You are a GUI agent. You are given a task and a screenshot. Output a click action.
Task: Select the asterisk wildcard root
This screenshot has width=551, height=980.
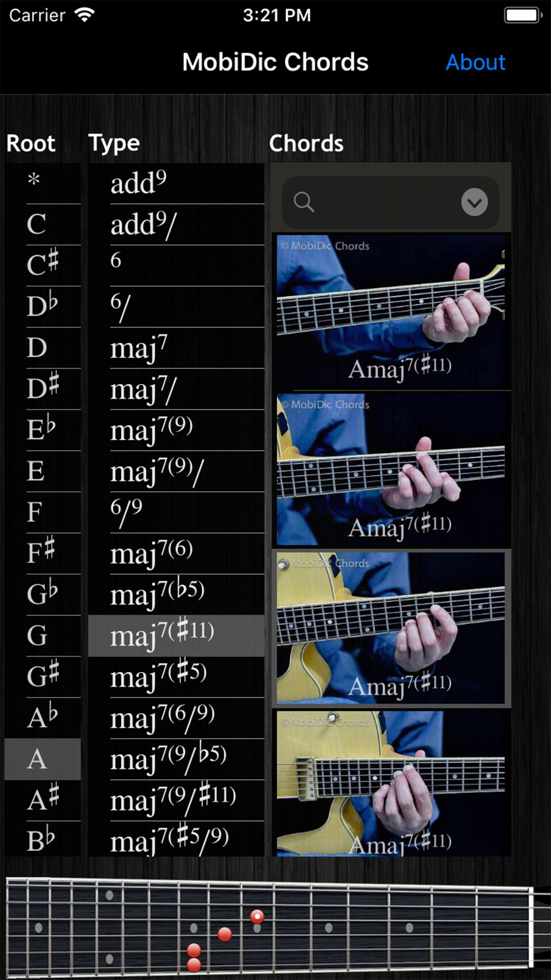(x=43, y=183)
